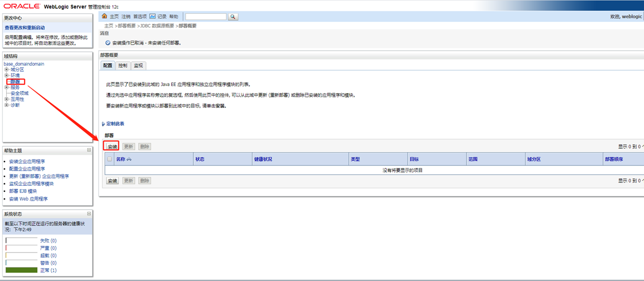Switch to the 监视 tab
The width and height of the screenshot is (644, 281).
tap(138, 66)
